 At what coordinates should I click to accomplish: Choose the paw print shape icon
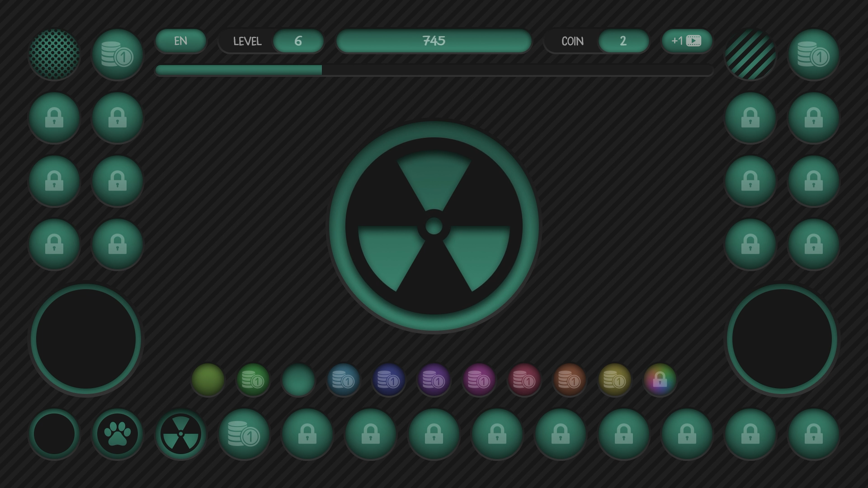point(118,434)
